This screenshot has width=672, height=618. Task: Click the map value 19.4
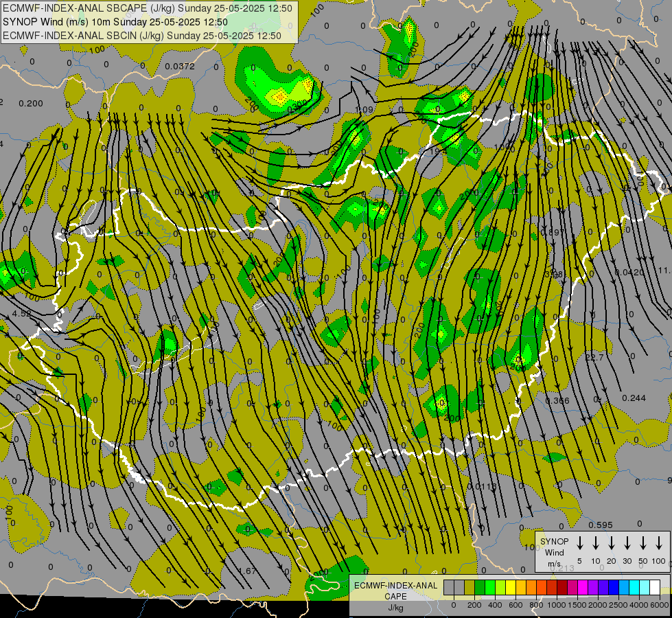438,151
